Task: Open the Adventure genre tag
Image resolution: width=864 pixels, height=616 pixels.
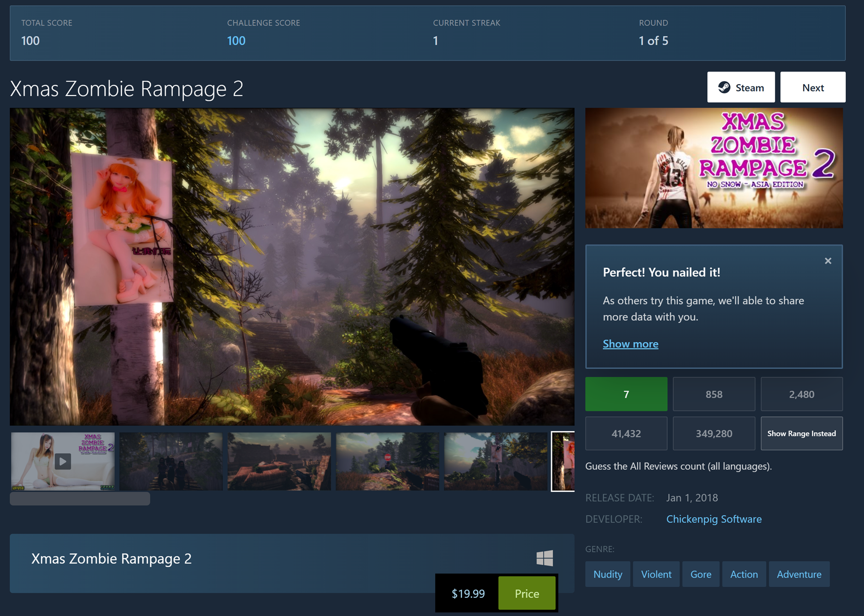Action: (799, 574)
